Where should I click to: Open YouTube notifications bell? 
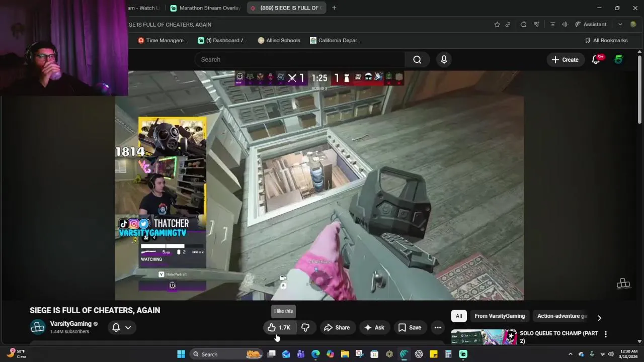597,59
